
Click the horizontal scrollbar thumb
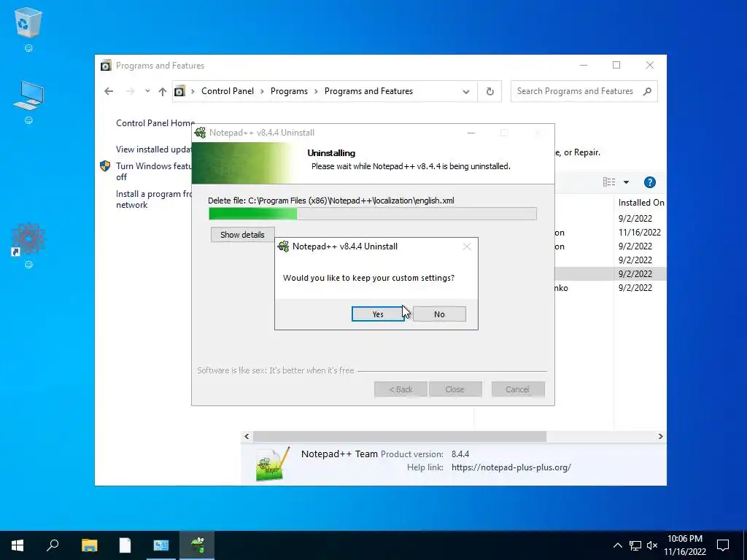click(x=400, y=436)
